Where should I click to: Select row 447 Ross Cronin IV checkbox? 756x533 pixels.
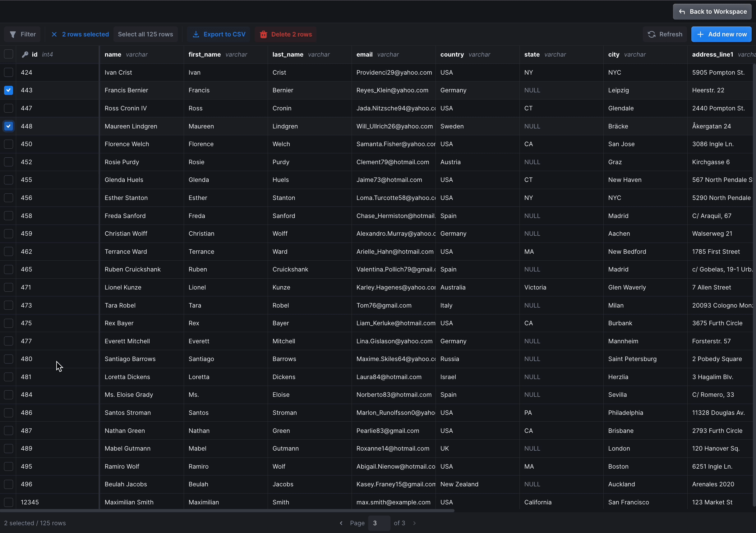9,109
